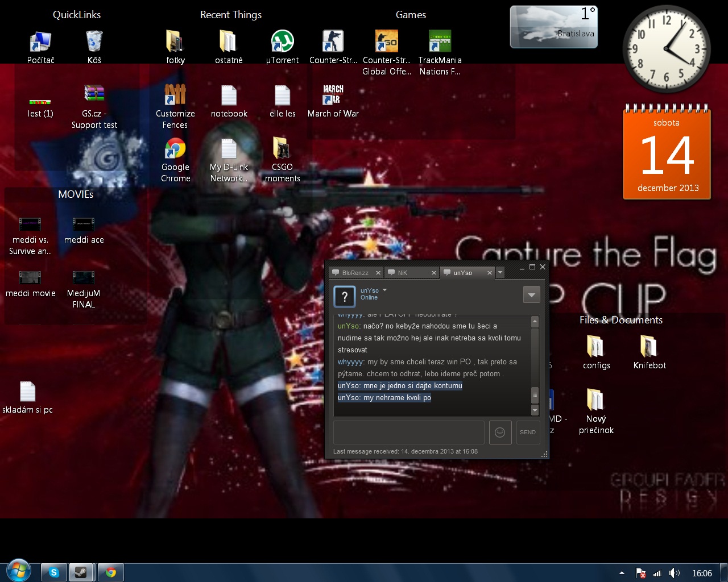Open the emoticon picker
Image resolution: width=728 pixels, height=582 pixels.
500,433
